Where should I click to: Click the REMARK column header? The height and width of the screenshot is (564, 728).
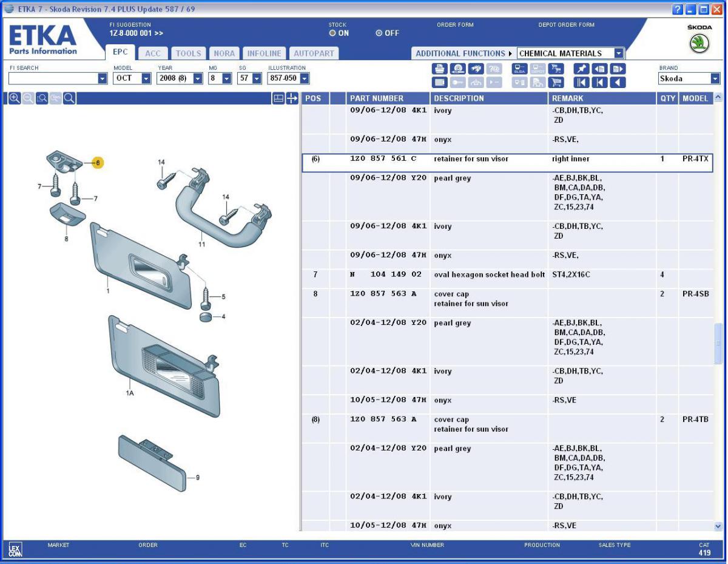602,98
